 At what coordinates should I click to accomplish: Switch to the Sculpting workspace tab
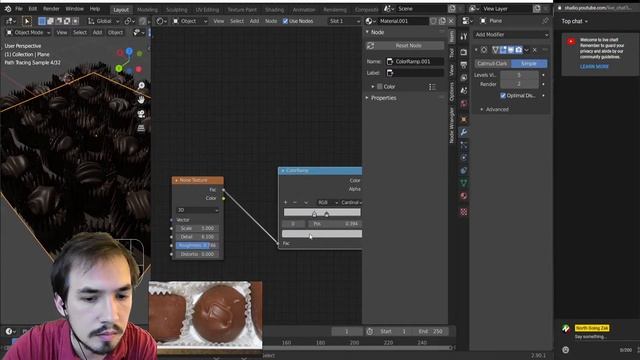(177, 9)
